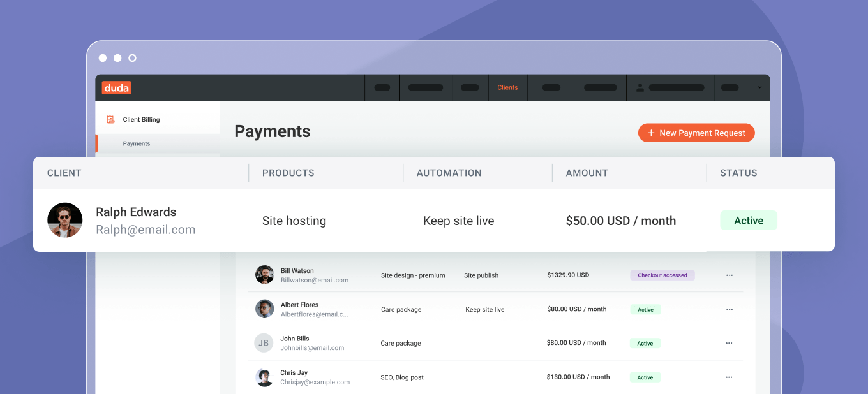Screen dimensions: 868x394
Task: Open the Clients tab in navigation
Action: (x=507, y=88)
